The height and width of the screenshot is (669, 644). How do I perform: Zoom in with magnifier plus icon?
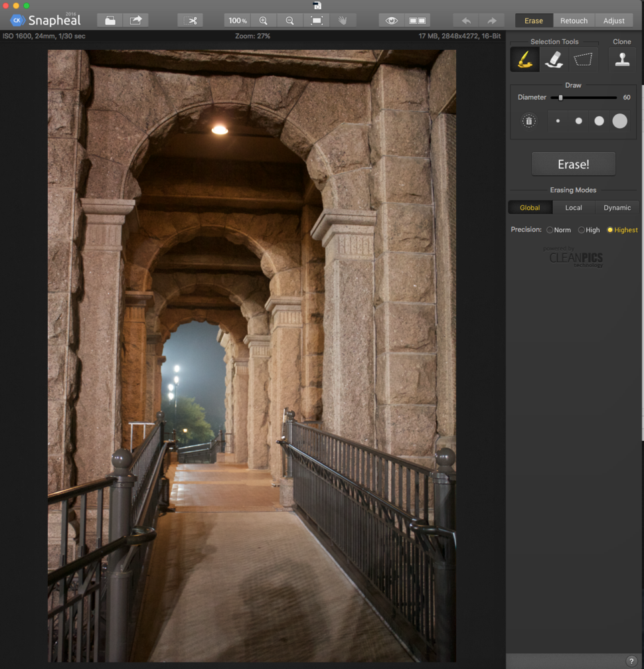(264, 21)
